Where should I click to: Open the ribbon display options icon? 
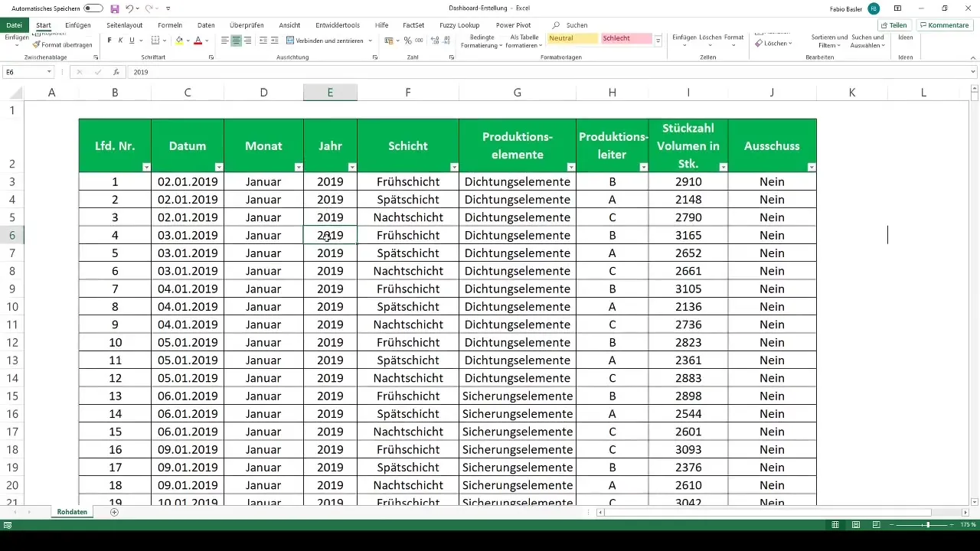[897, 8]
